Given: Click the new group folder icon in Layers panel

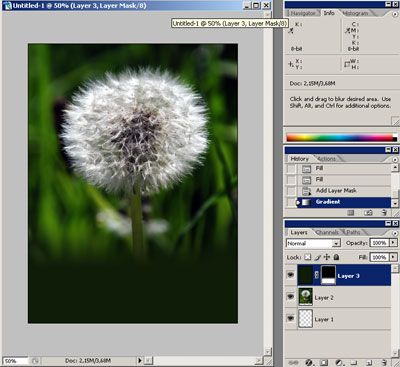Looking at the screenshot, I should [x=354, y=362].
